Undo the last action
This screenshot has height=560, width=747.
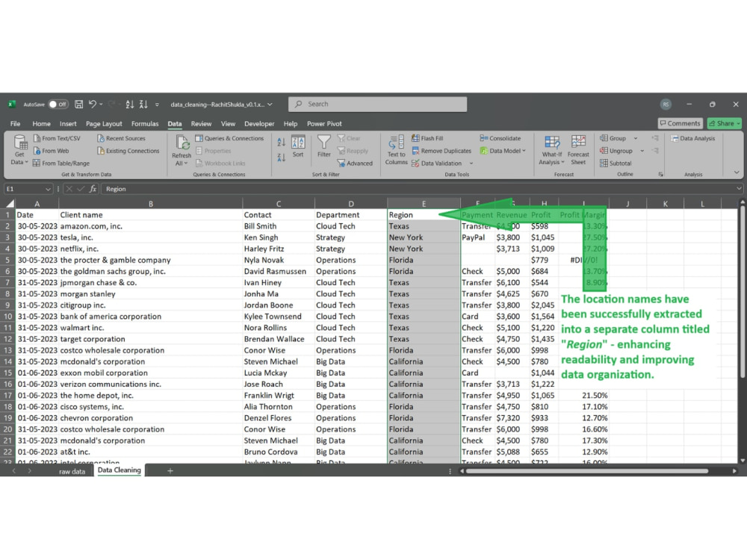coord(93,104)
